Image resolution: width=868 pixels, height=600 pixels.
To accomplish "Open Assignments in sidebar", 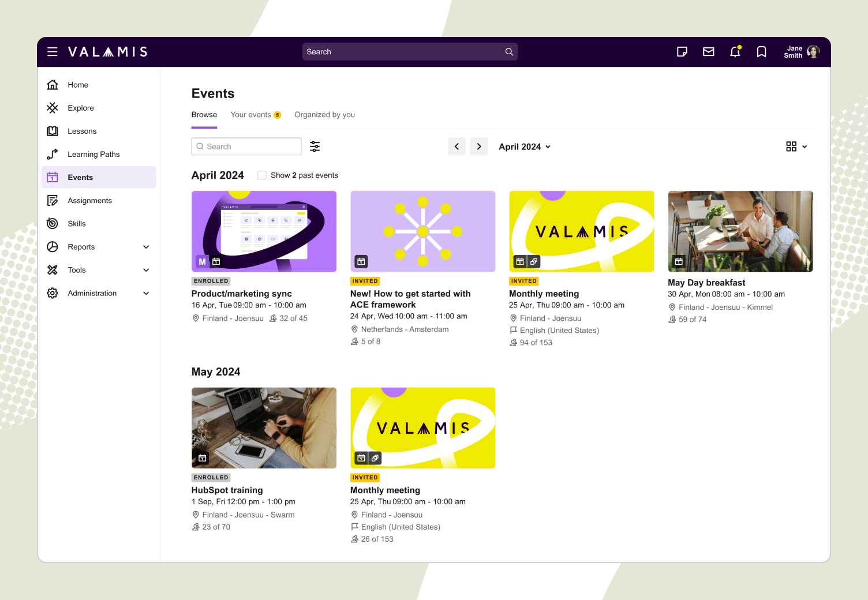I will (x=99, y=200).
